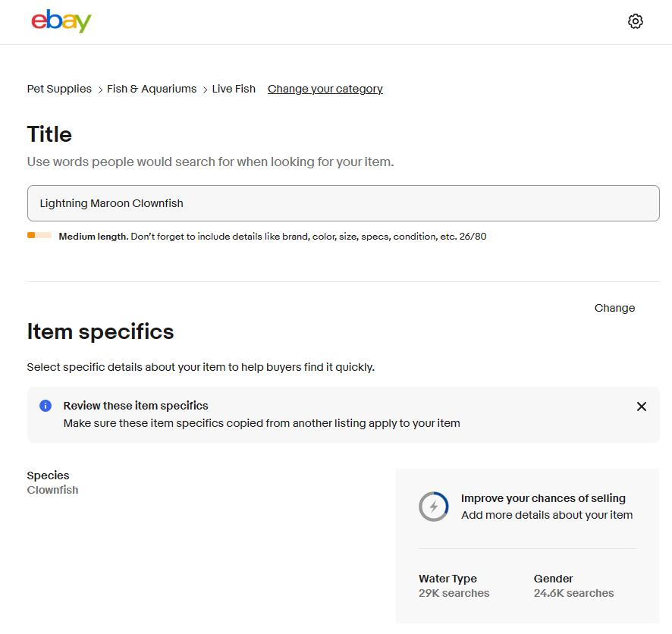Viewport: 672px width, 634px height.
Task: Add the Gender item specific
Action: point(573,585)
